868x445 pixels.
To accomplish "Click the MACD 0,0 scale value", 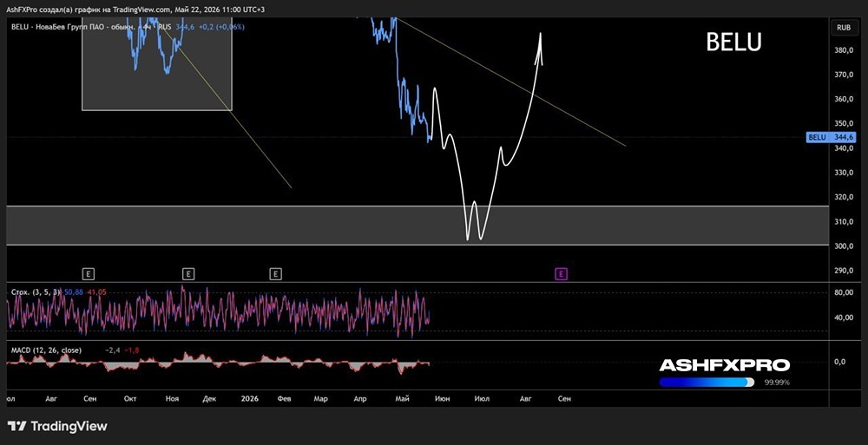I will 839,362.
